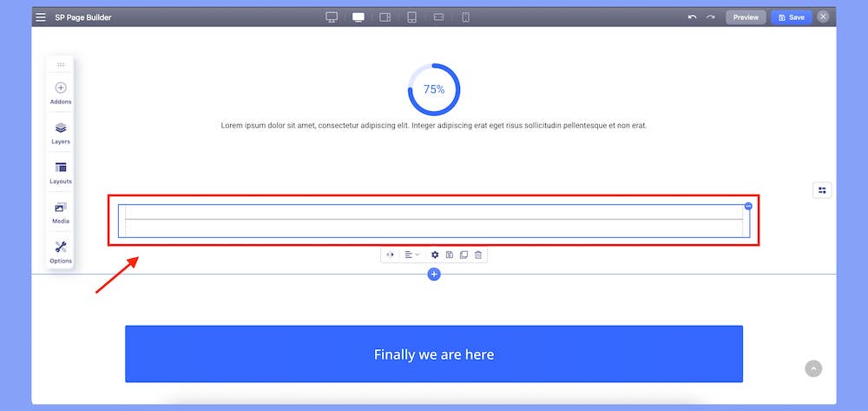Click the 'Finally we are here' blue banner
Image resolution: width=868 pixels, height=411 pixels.
(434, 354)
